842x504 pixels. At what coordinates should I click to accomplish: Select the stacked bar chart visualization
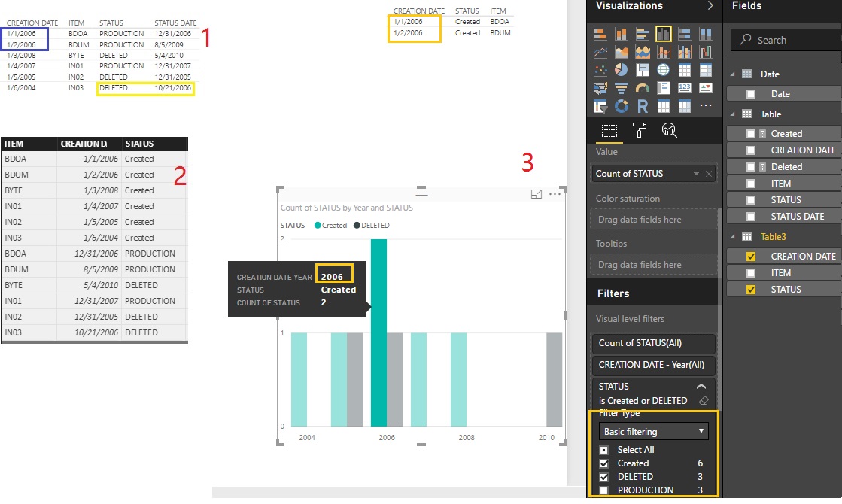click(x=600, y=35)
